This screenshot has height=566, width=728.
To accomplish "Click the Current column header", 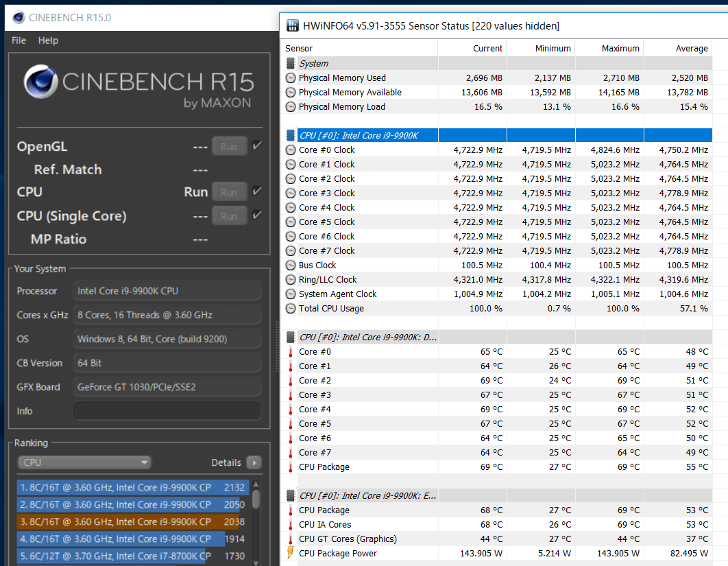I will [472, 48].
